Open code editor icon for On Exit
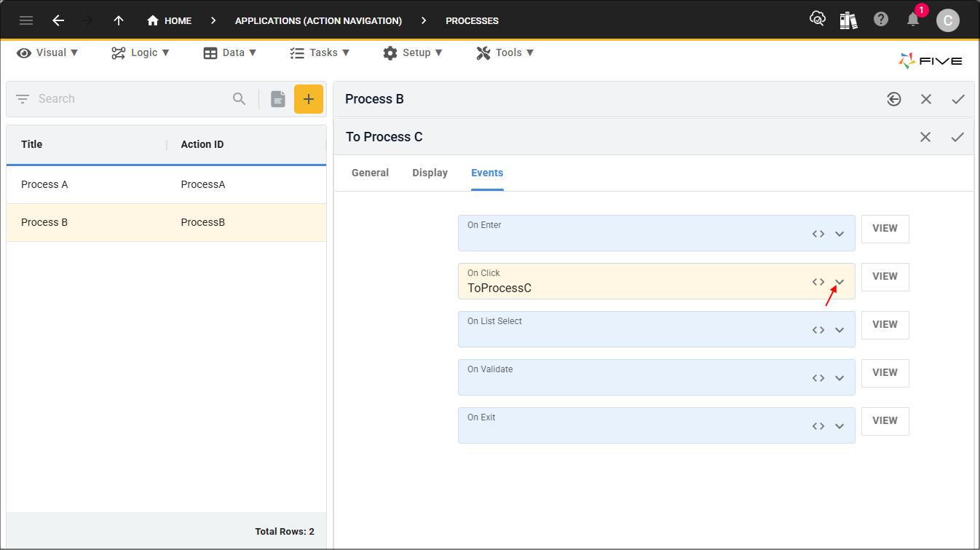Viewport: 980px width, 550px height. click(818, 426)
